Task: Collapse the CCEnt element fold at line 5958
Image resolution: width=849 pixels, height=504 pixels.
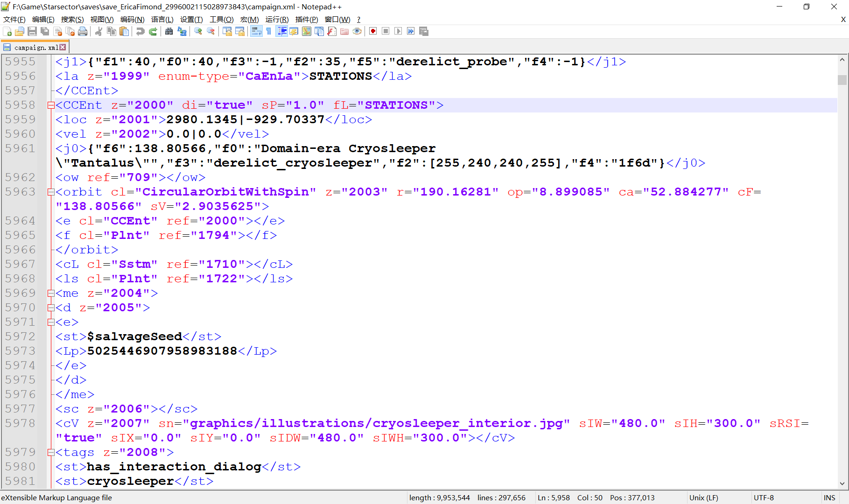Action: point(50,105)
